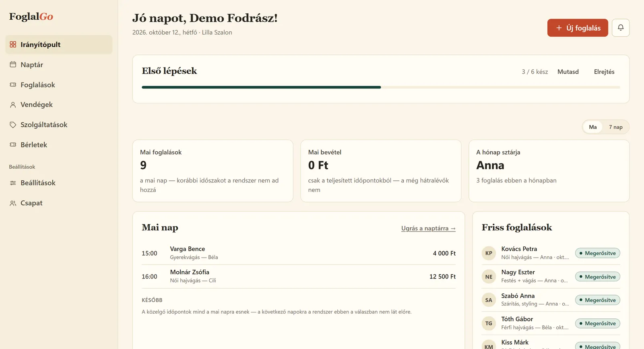Open the notifications bell icon

(620, 28)
